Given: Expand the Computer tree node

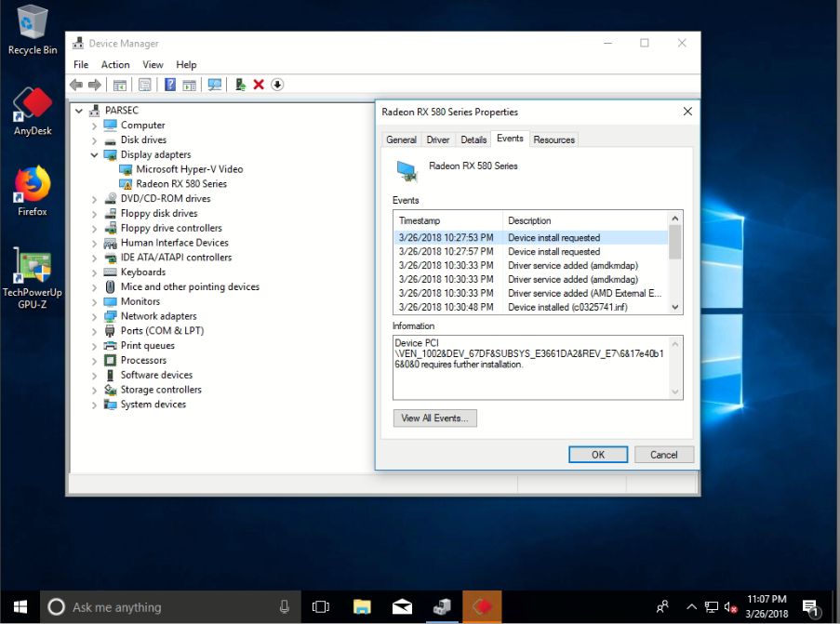Looking at the screenshot, I should click(x=94, y=126).
